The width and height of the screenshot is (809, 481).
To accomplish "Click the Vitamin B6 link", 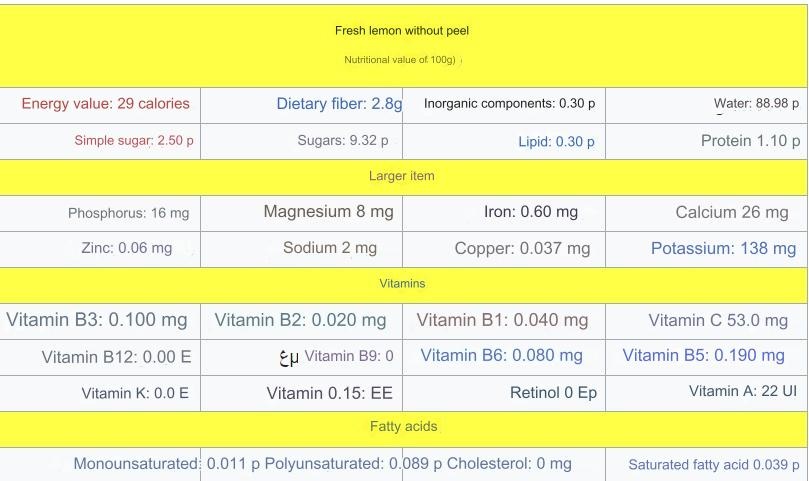I will tap(501, 355).
